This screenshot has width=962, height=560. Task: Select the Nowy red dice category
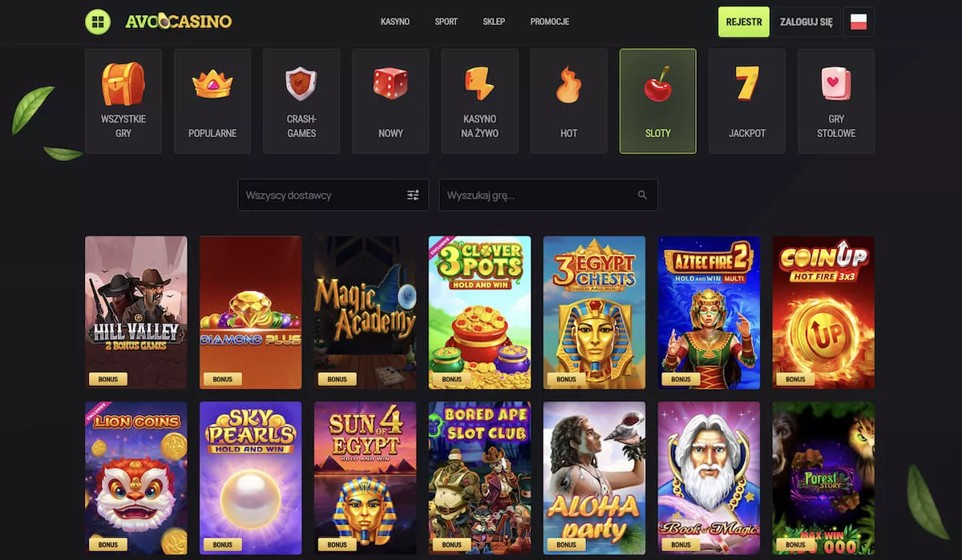tap(390, 101)
